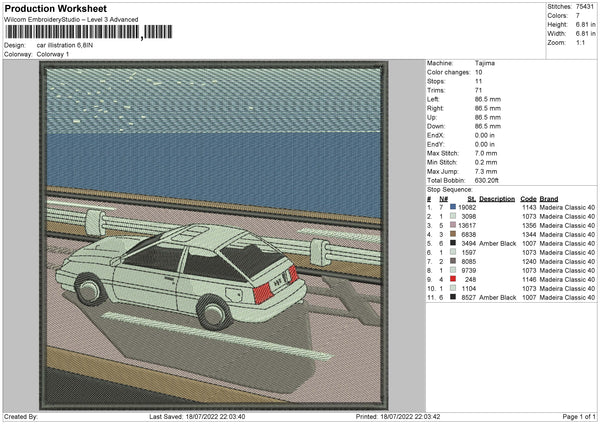Click thread code "1356" in row 3
The image size is (600, 424).
coord(529,225)
